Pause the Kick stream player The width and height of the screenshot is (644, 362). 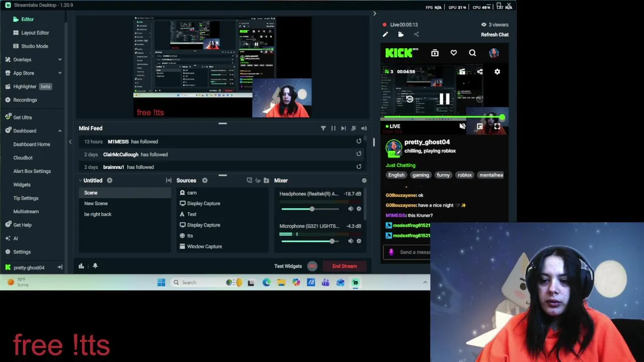coord(444,100)
